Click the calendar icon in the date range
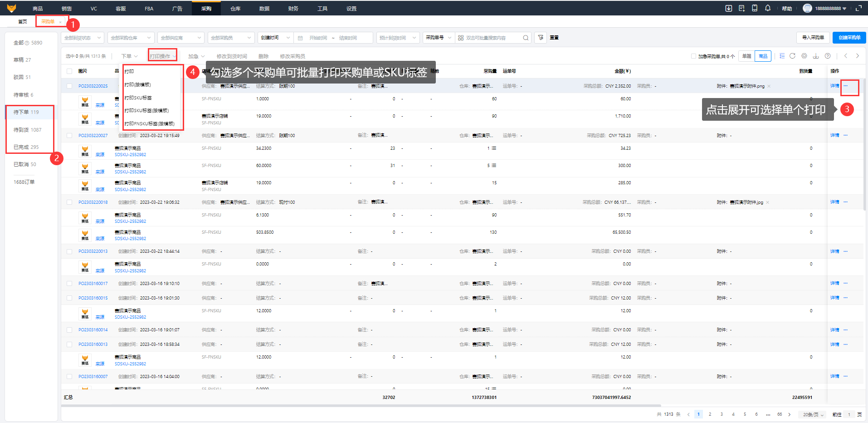This screenshot has width=868, height=423. (x=300, y=38)
